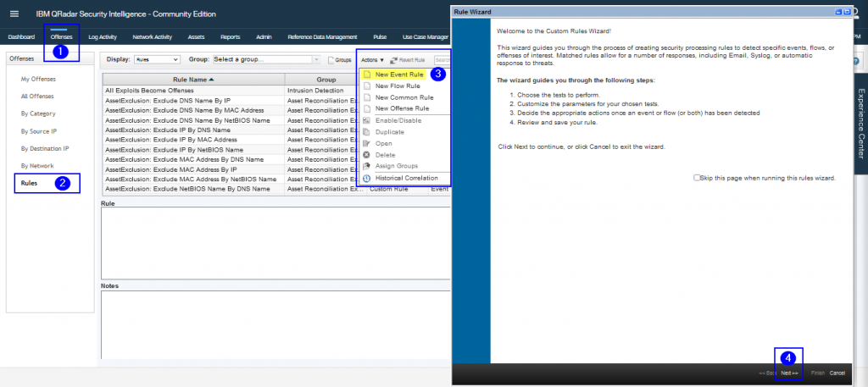Open the Experience Center side panel
This screenshot has height=387, width=868.
click(861, 124)
